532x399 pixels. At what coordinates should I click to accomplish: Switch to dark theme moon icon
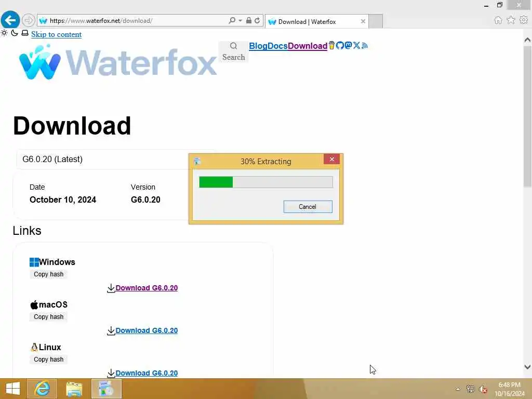coord(14,33)
